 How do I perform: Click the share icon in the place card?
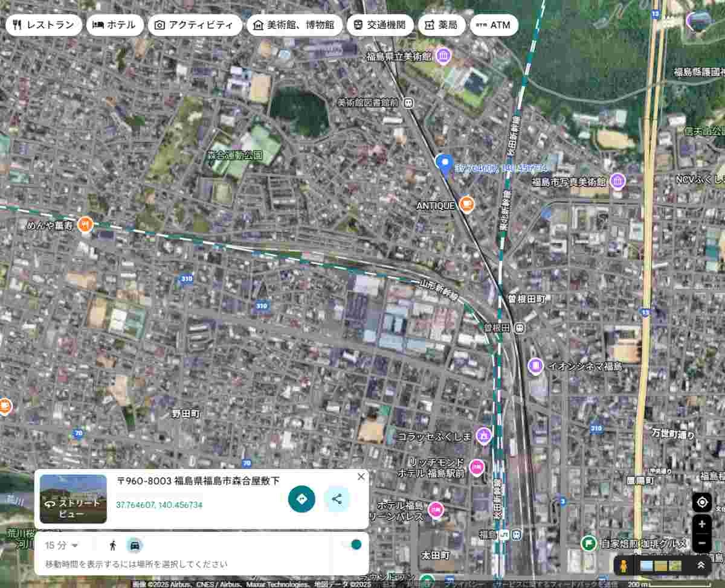(337, 499)
